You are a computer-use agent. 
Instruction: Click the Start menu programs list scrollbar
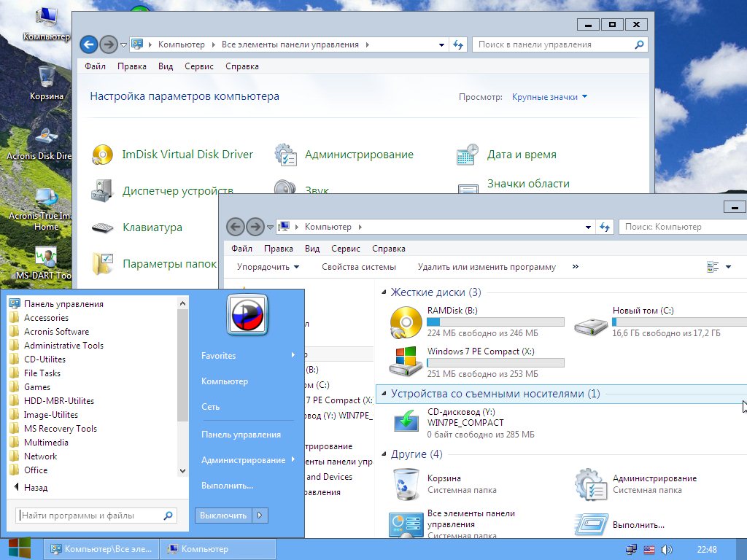pos(182,365)
